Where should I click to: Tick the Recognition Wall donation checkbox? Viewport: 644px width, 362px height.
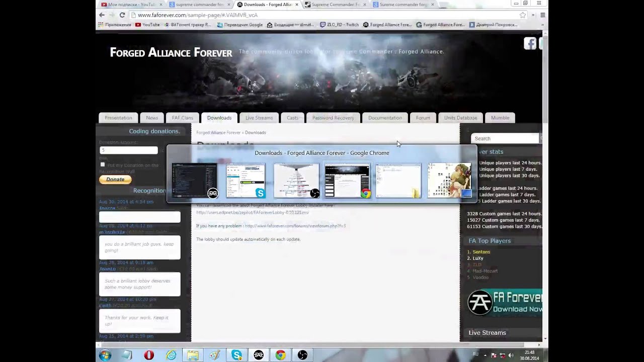[x=103, y=164]
